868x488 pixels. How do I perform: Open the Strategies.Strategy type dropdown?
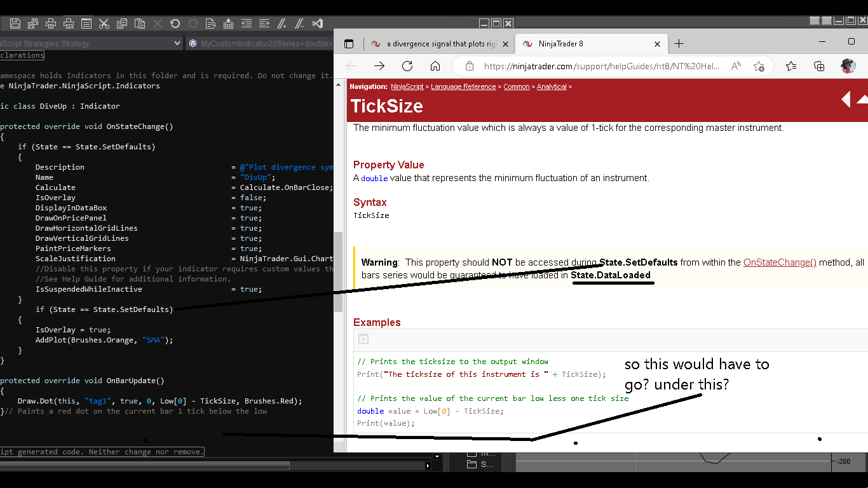[x=177, y=43]
